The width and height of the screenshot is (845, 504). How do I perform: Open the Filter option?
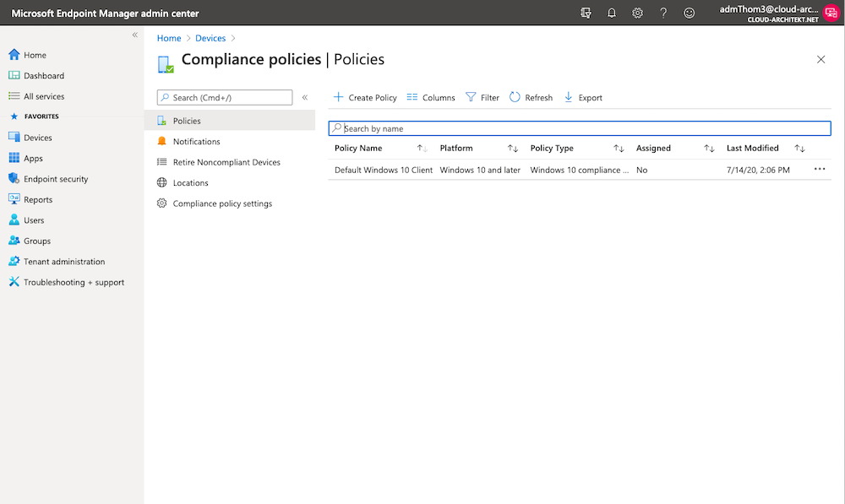pos(482,97)
